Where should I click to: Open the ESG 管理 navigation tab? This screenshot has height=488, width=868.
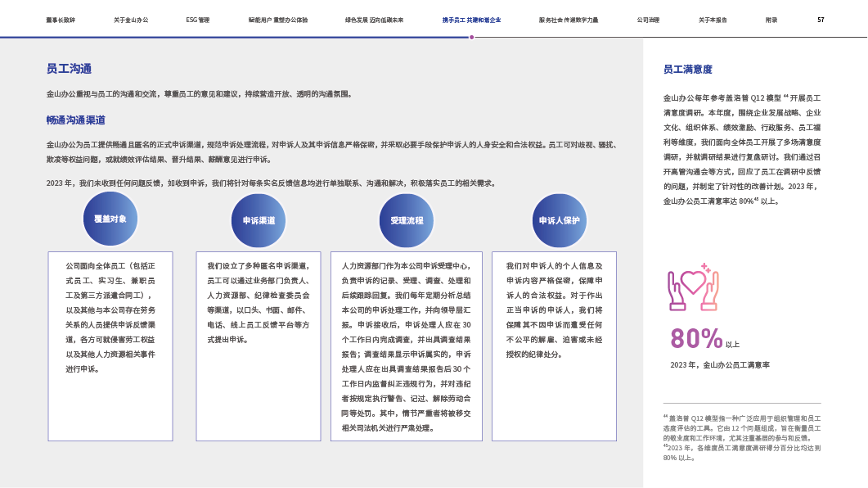click(198, 20)
